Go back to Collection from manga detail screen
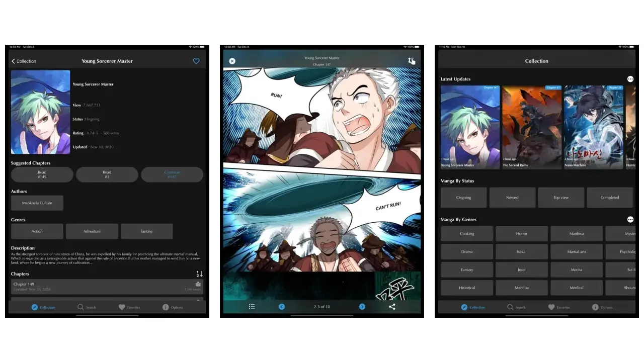Image resolution: width=644 pixels, height=362 pixels. point(24,61)
